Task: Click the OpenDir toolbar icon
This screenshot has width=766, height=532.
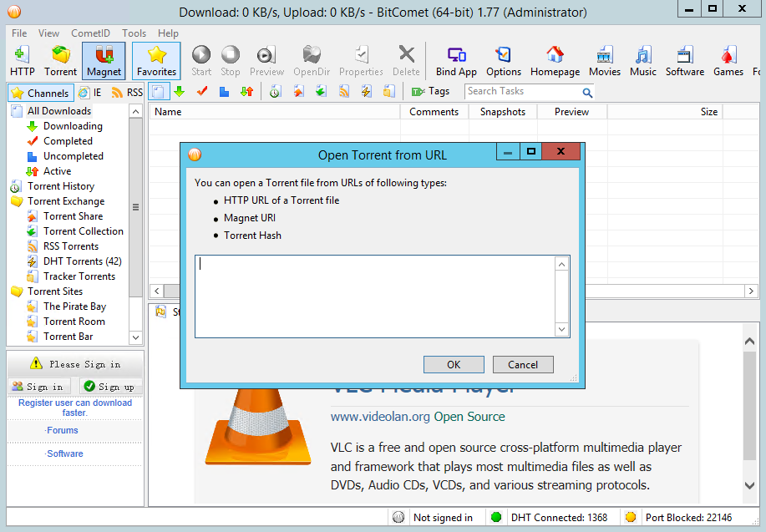Action: tap(312, 61)
